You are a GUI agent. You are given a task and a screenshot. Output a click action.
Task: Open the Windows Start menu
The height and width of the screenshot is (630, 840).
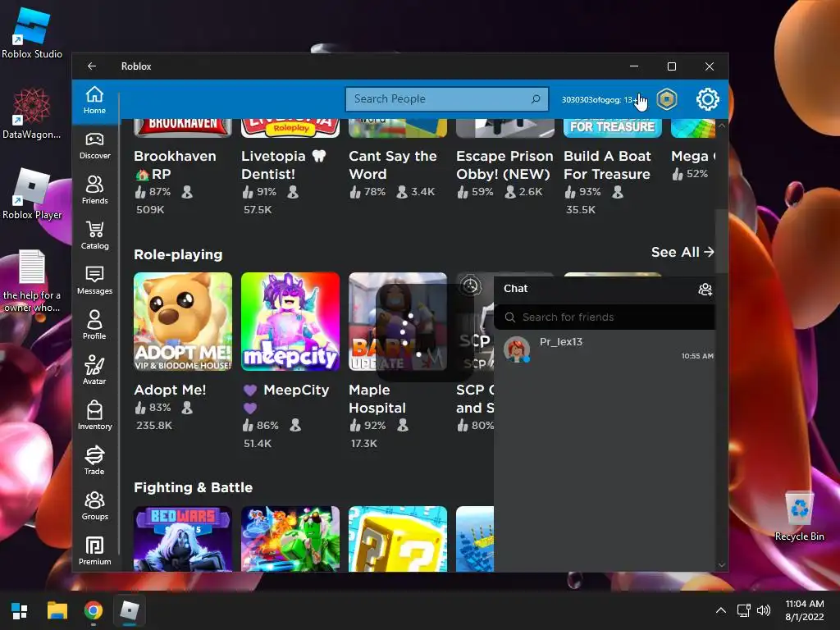[x=20, y=610]
